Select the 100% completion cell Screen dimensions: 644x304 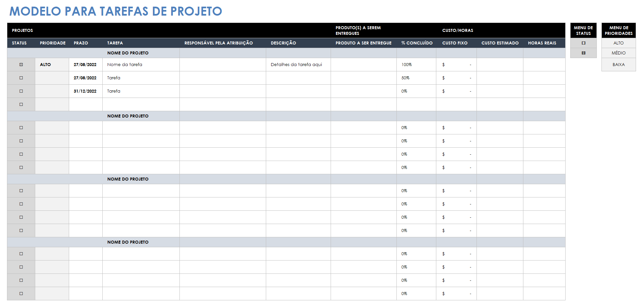click(416, 65)
